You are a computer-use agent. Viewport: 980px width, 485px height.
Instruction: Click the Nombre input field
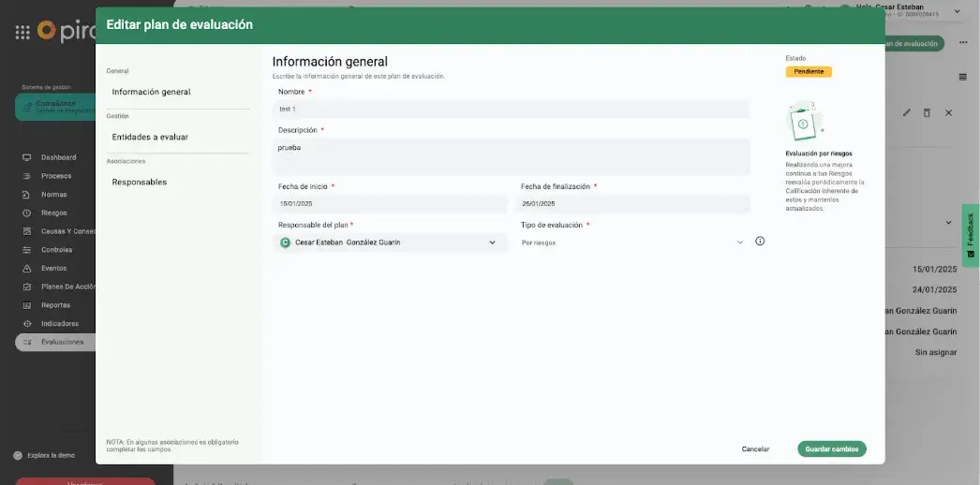point(512,110)
